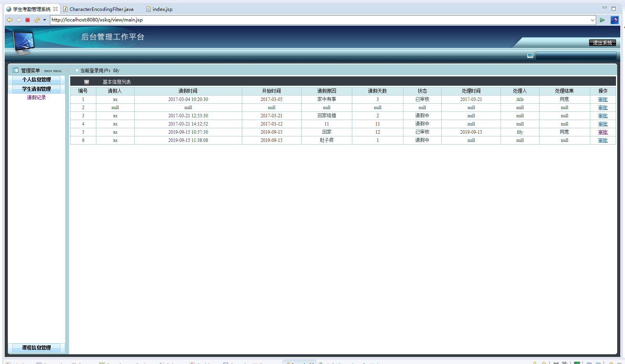
Task: Click leave time 2017-03-21 14:12:52
Action: tap(188, 124)
